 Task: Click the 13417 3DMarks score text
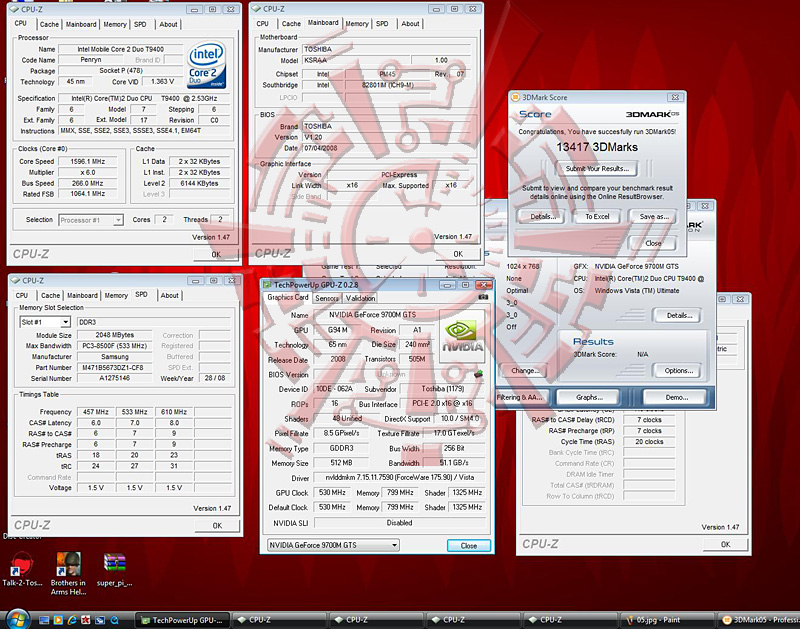point(596,147)
